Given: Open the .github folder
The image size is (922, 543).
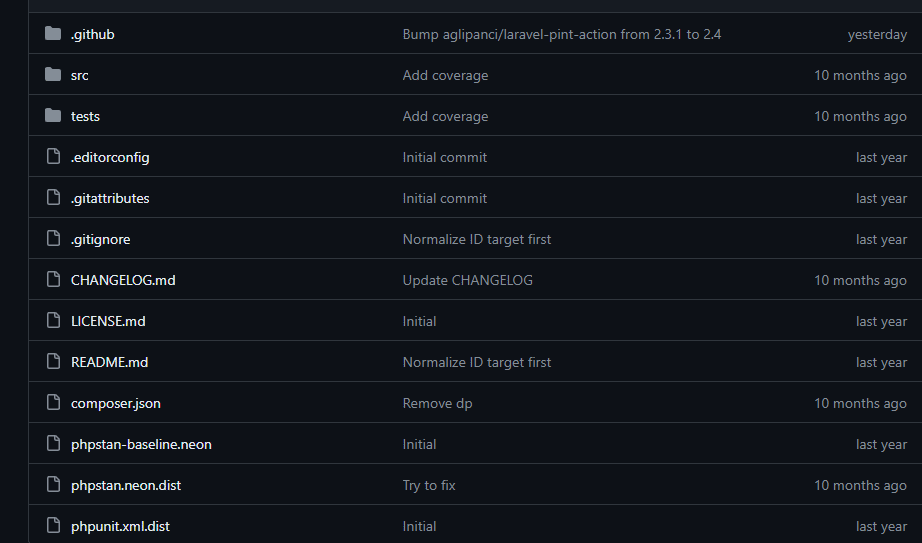Looking at the screenshot, I should pos(92,34).
